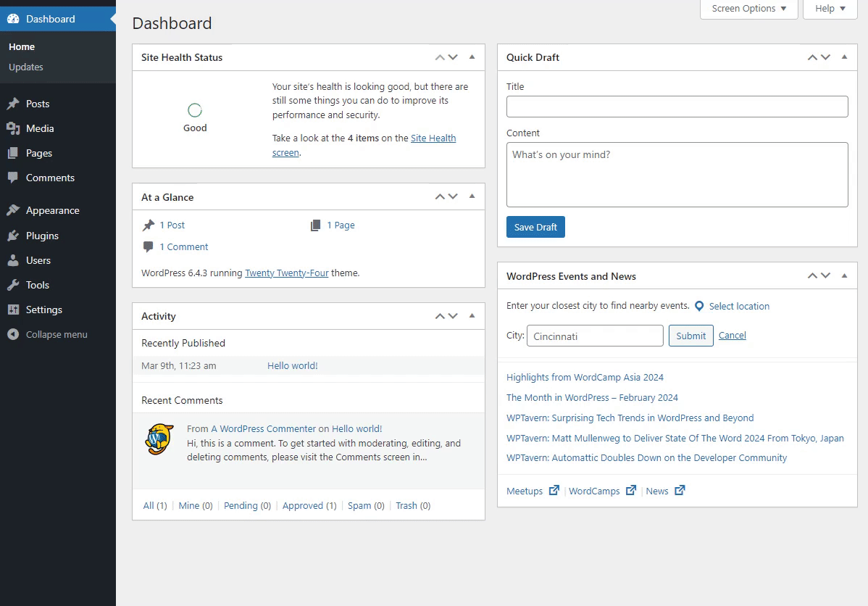The height and width of the screenshot is (606, 868).
Task: Click external link icon beside WordCamps
Action: click(630, 490)
